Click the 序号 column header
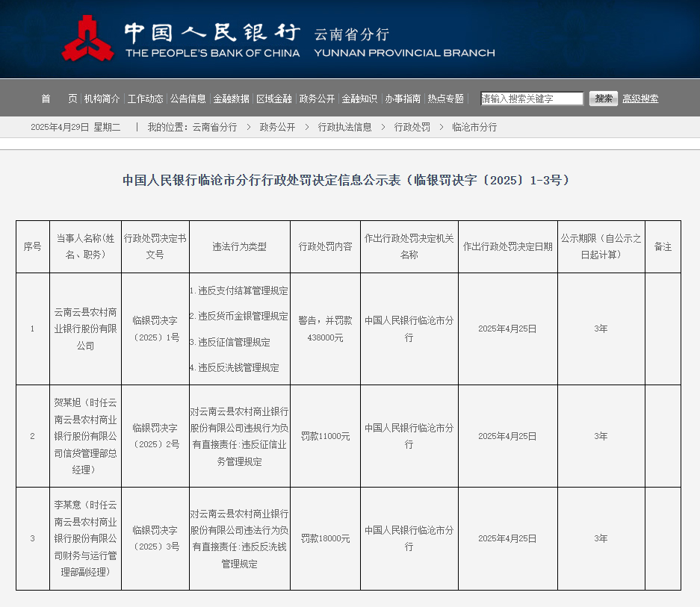This screenshot has height=607, width=700. [x=33, y=246]
